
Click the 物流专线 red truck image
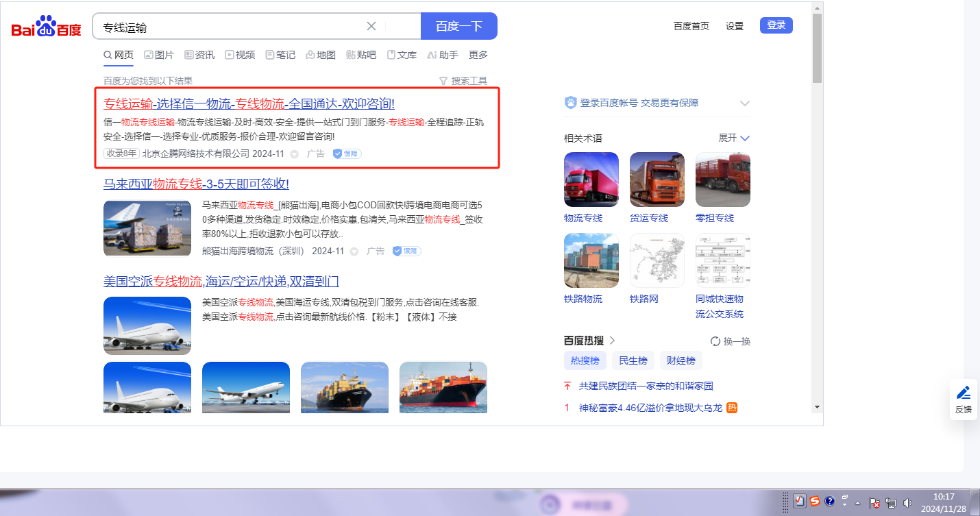click(591, 180)
